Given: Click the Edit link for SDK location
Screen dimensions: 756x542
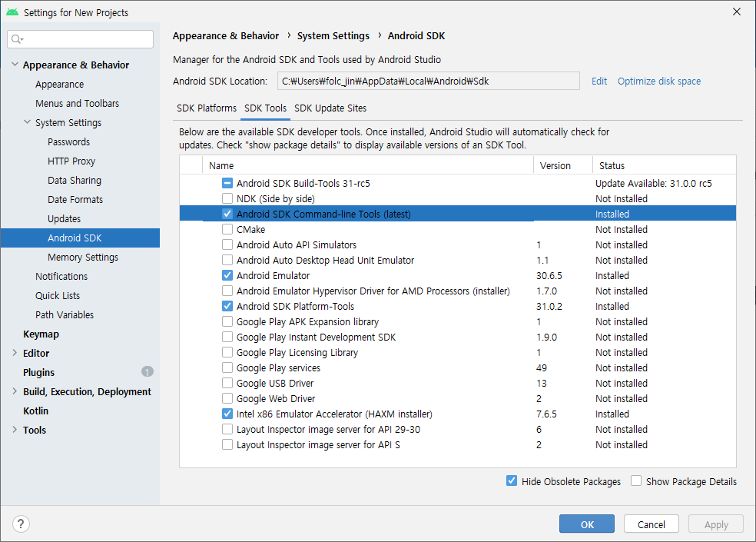Looking at the screenshot, I should [599, 81].
